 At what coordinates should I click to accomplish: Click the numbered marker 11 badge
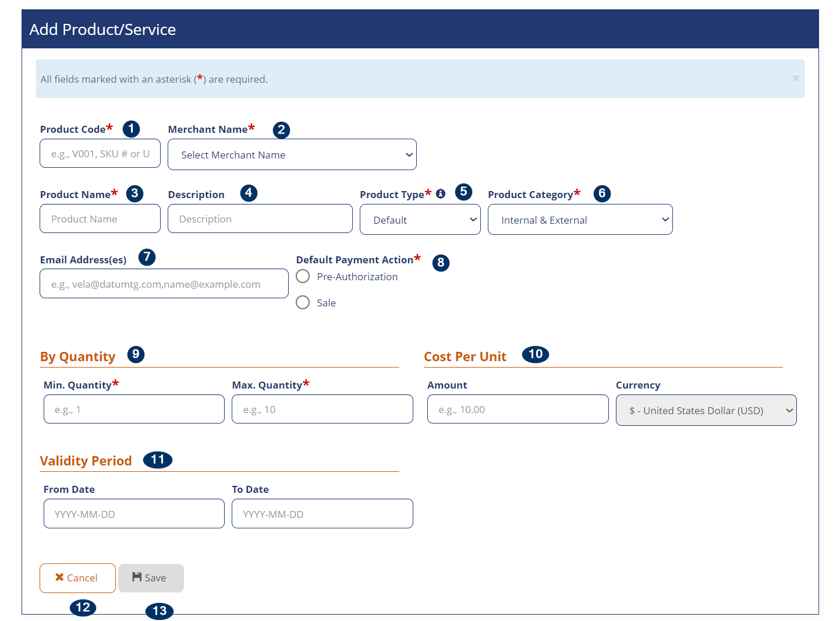158,460
